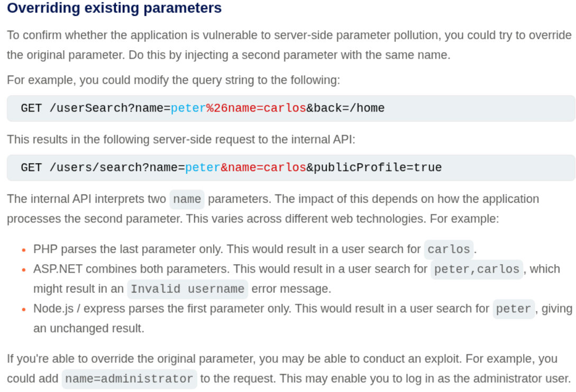Click the ASP.NET bullet point text
This screenshot has height=392, width=576.
tap(230, 269)
